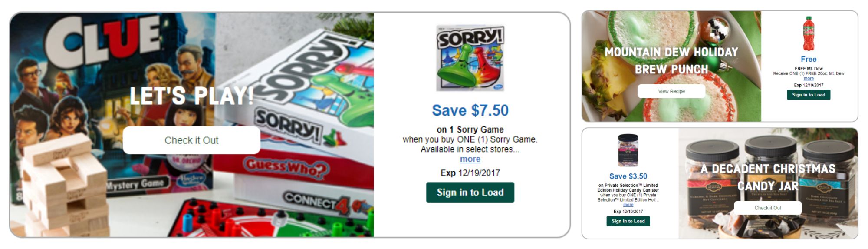Open the more link under Sorry Game offer
Screen dimensions: 868x249
pyautogui.click(x=470, y=159)
